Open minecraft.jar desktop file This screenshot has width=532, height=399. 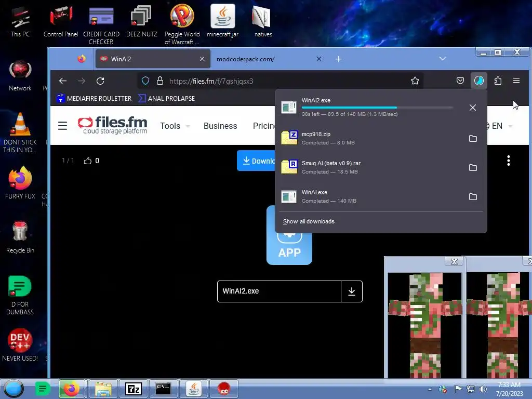[222, 21]
